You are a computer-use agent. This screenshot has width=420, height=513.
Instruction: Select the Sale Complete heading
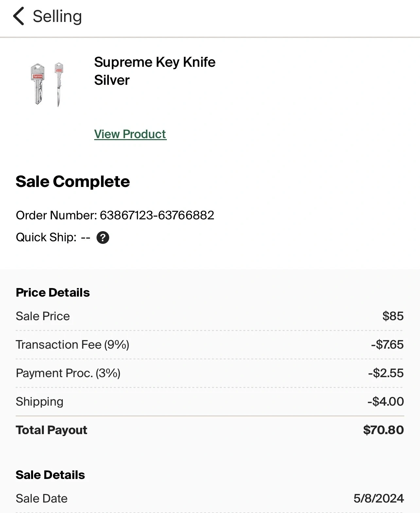(x=73, y=181)
